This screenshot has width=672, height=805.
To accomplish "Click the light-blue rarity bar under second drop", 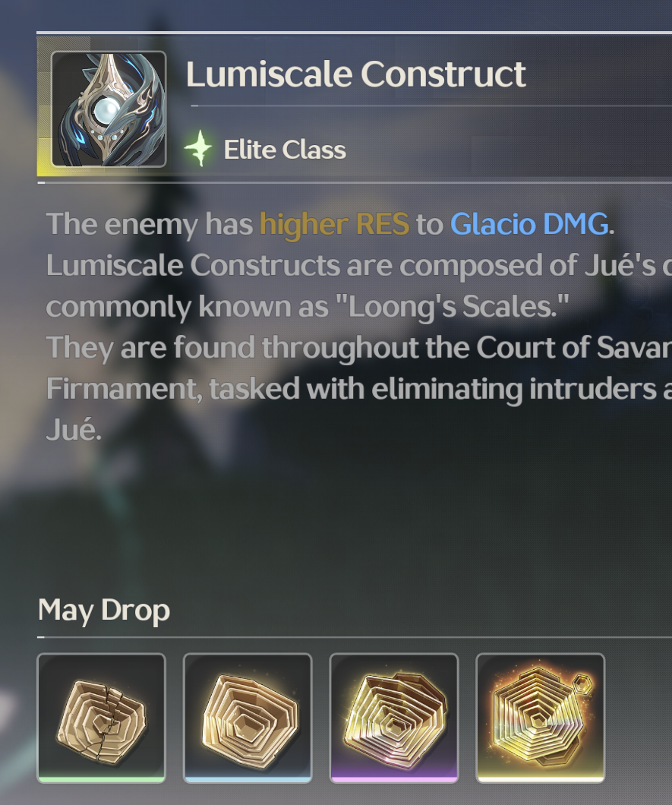I will coord(248,779).
